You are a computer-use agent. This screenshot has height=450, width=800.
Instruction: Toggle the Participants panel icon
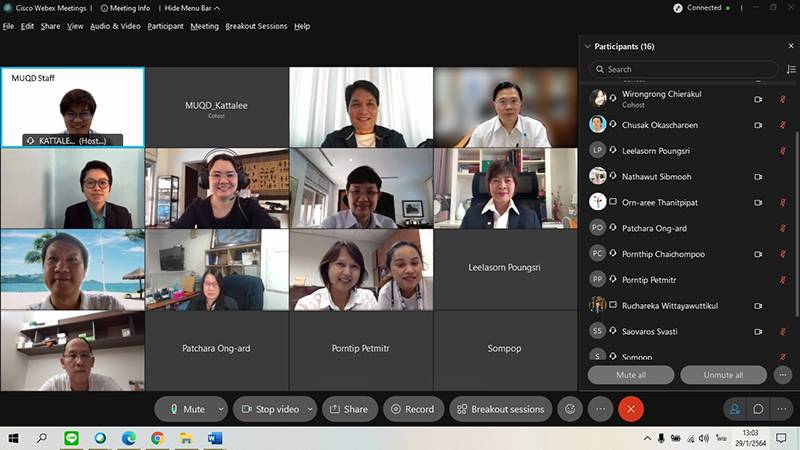735,409
